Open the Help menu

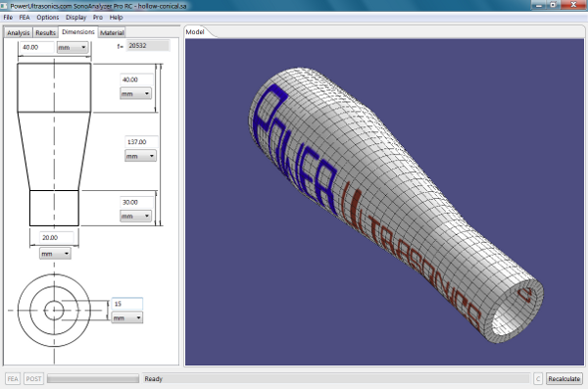pyautogui.click(x=116, y=18)
